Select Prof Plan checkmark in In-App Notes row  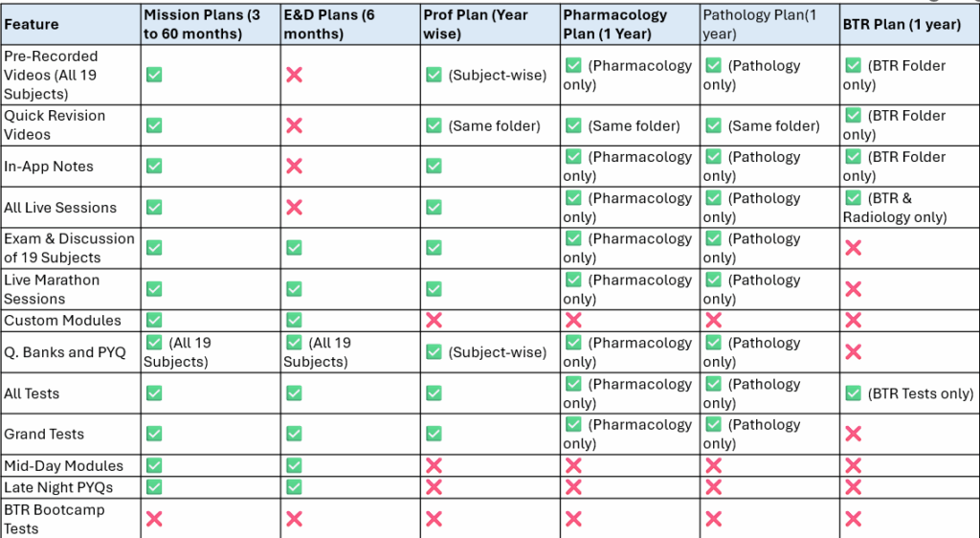tap(434, 167)
